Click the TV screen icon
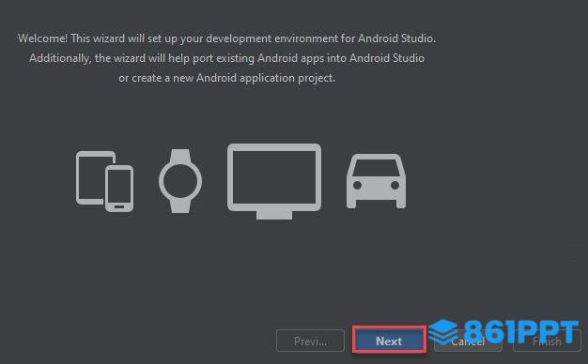588x364 pixels. [274, 181]
